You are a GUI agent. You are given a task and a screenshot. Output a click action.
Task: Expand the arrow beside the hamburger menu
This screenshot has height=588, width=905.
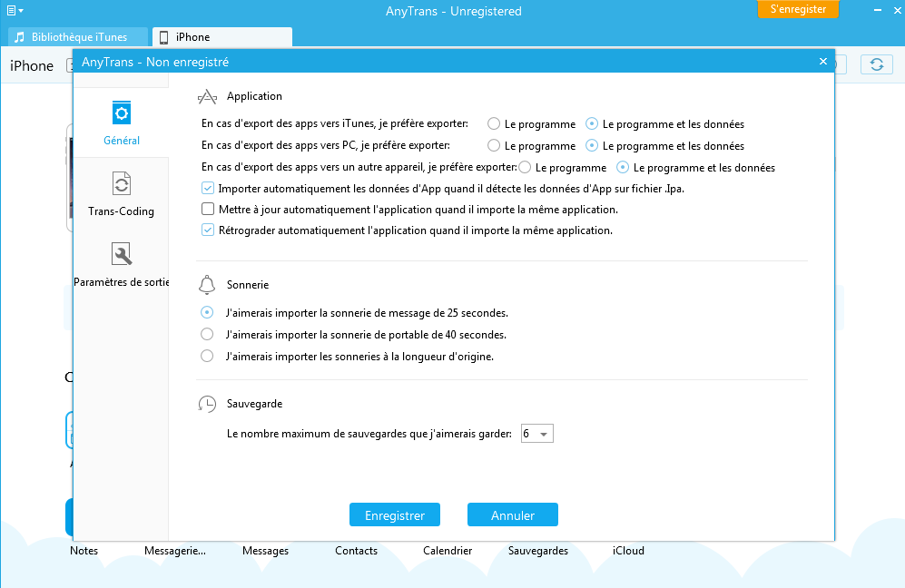(x=22, y=9)
